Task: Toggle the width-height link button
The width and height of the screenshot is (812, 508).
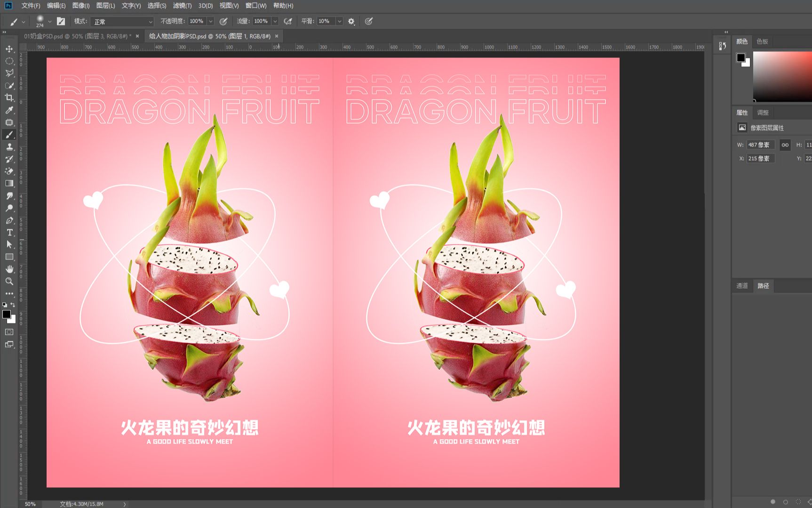Action: click(x=785, y=145)
